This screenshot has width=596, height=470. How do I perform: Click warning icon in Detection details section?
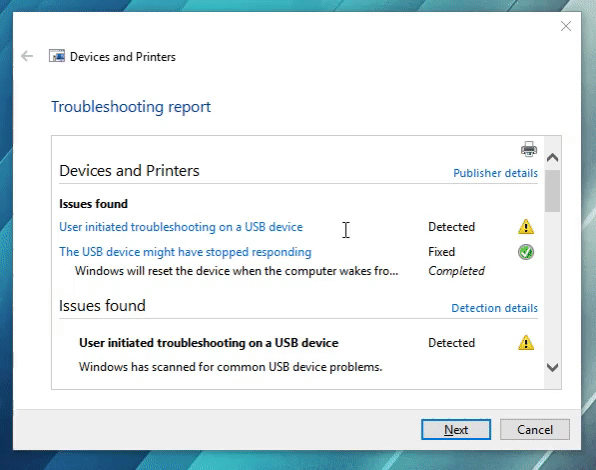[x=526, y=342]
